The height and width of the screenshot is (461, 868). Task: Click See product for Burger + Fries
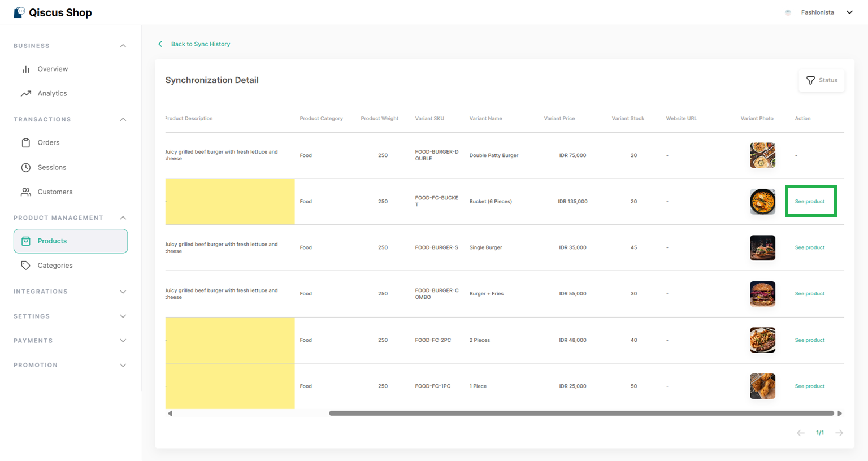pos(810,294)
